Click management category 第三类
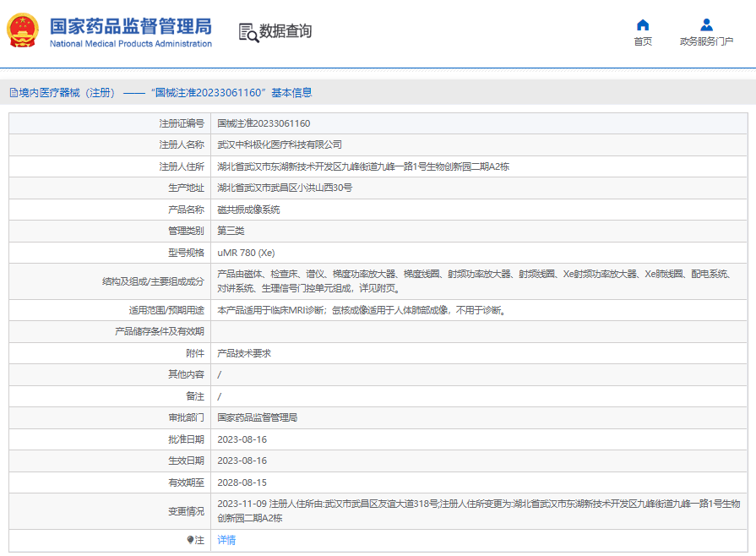The image size is (756, 556). tap(231, 231)
